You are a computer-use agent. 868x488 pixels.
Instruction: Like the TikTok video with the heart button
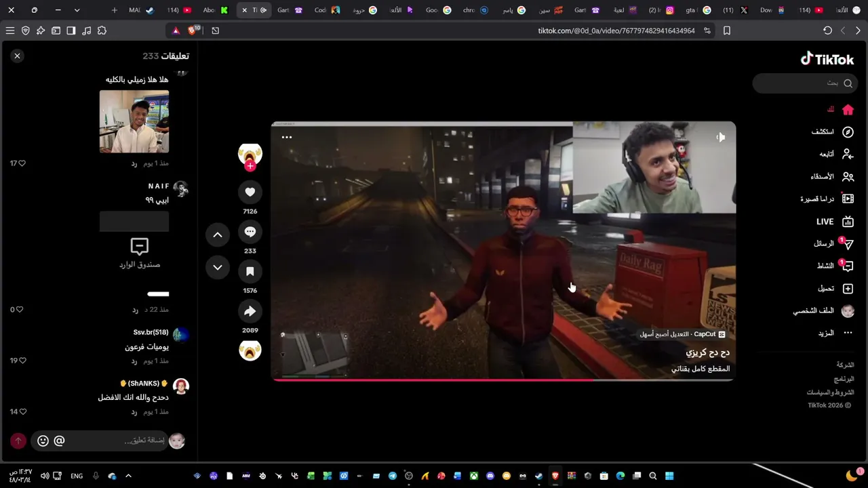(x=250, y=192)
